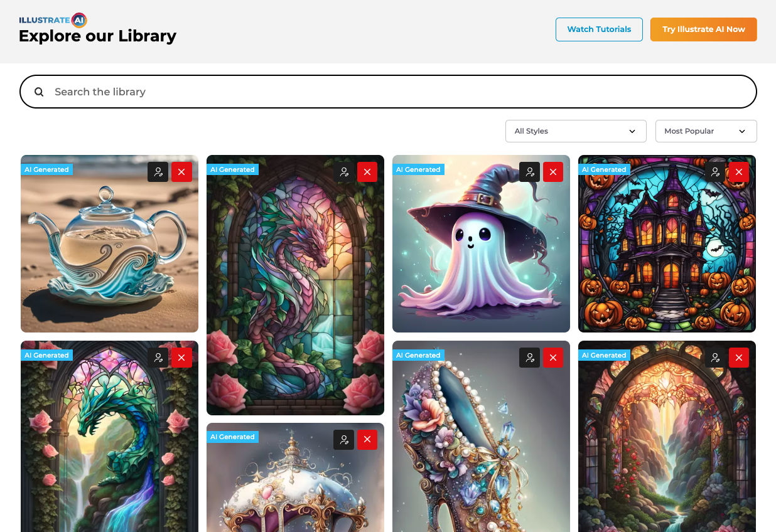776x532 pixels.
Task: Click the Illustrate AI logo
Action: click(x=53, y=20)
